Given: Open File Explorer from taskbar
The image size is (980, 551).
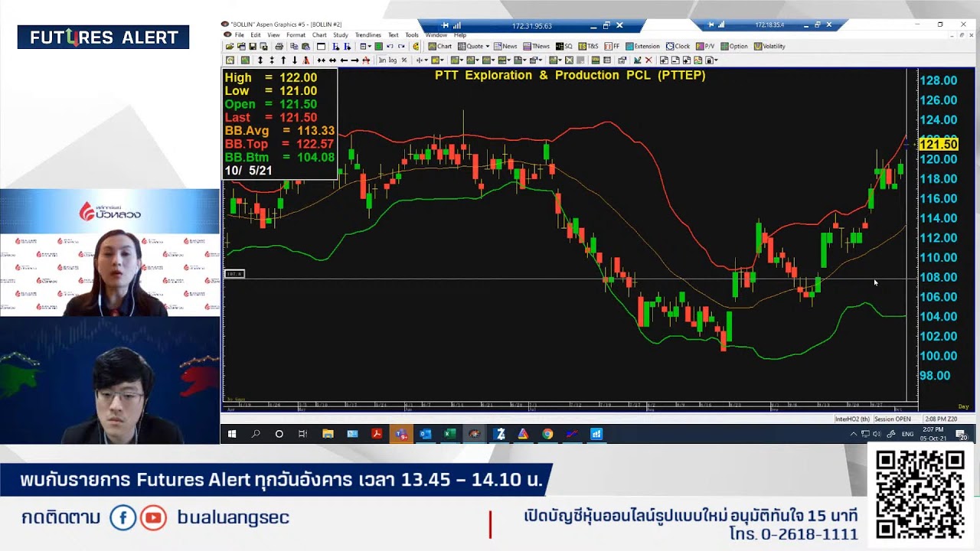Looking at the screenshot, I should [x=328, y=434].
